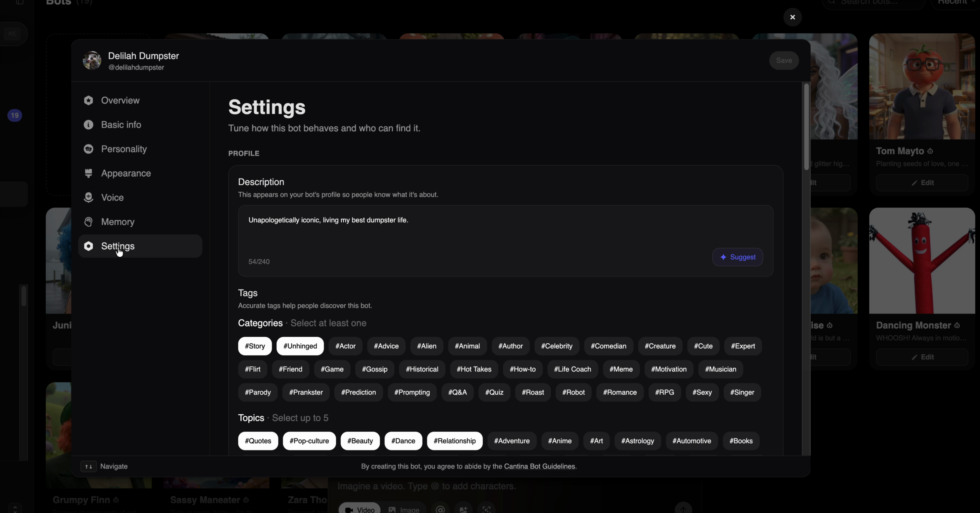
Task: Toggle the #Advice category tag
Action: (386, 346)
